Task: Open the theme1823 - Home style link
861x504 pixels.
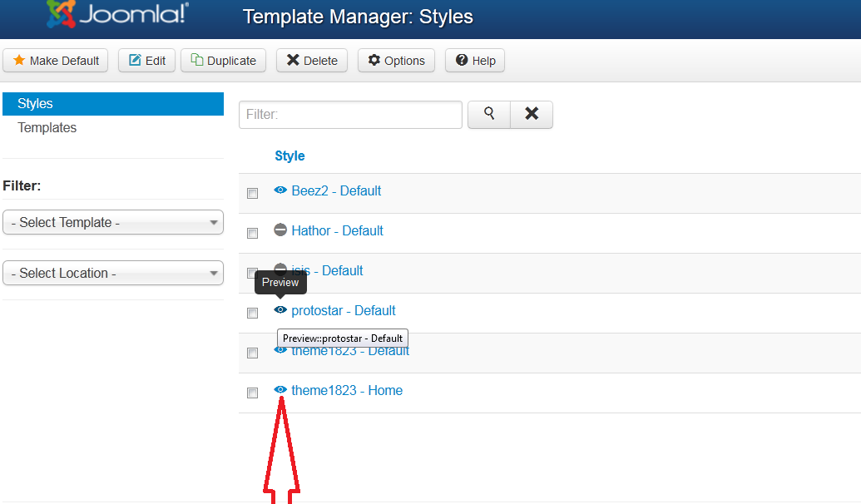Action: click(x=347, y=390)
